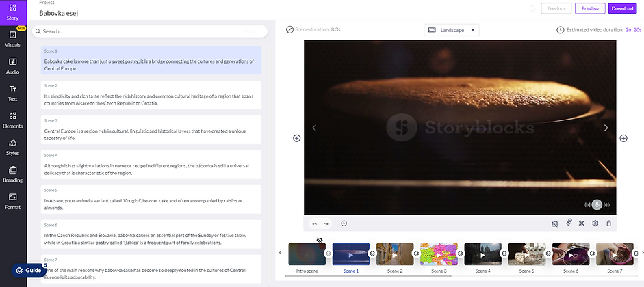Click the Storyblocks video preview

tap(460, 128)
